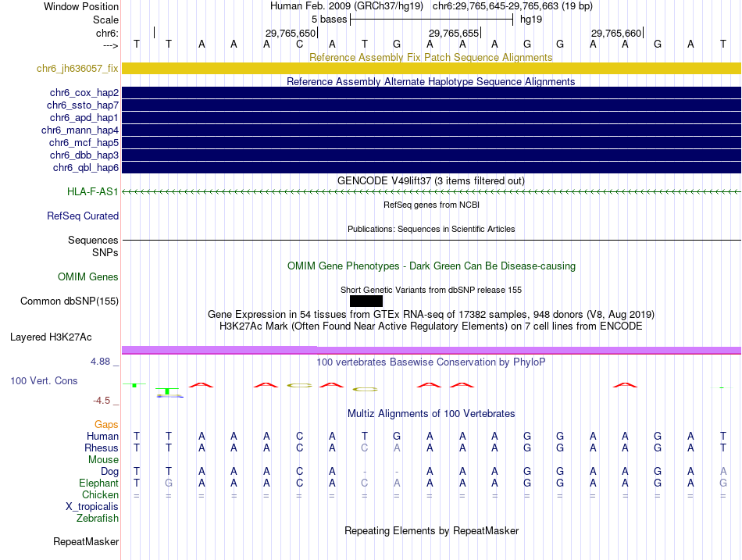Image resolution: width=742 pixels, height=560 pixels.
Task: Select the Elephant species row label
Action: [x=99, y=483]
